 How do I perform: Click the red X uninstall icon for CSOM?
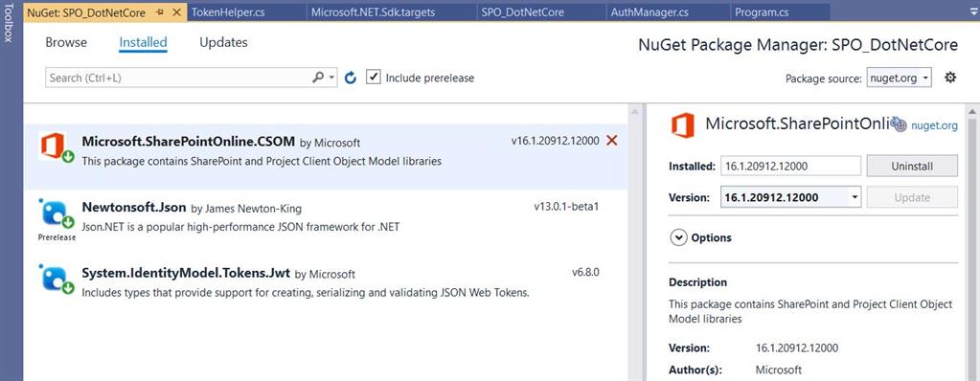pos(612,141)
